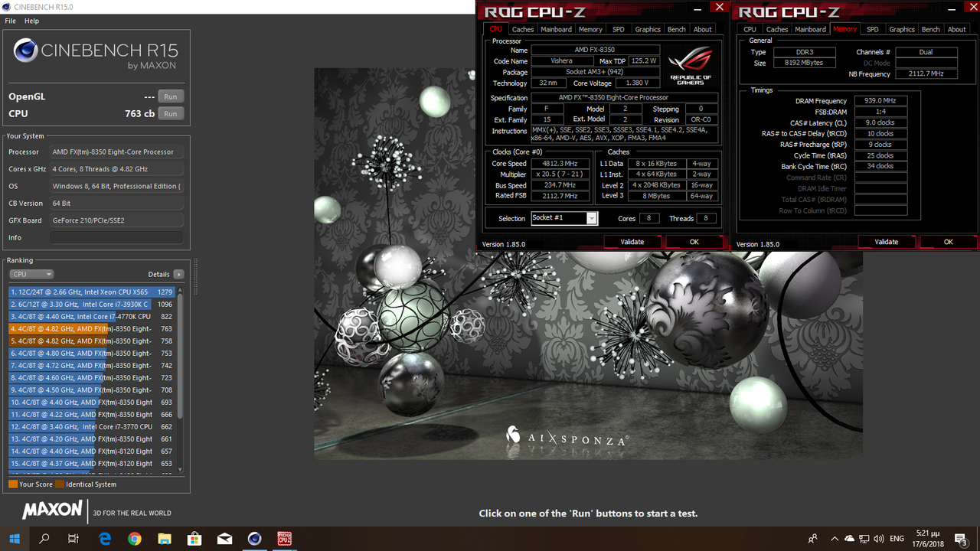Open the volume tray icon
The height and width of the screenshot is (551, 980).
tap(879, 540)
